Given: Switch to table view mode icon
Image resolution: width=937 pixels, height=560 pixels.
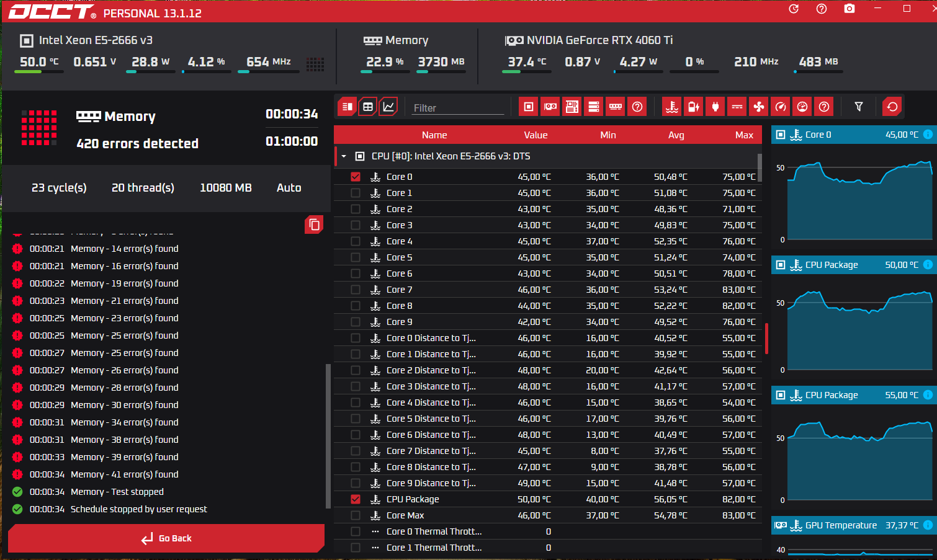Looking at the screenshot, I should (368, 107).
